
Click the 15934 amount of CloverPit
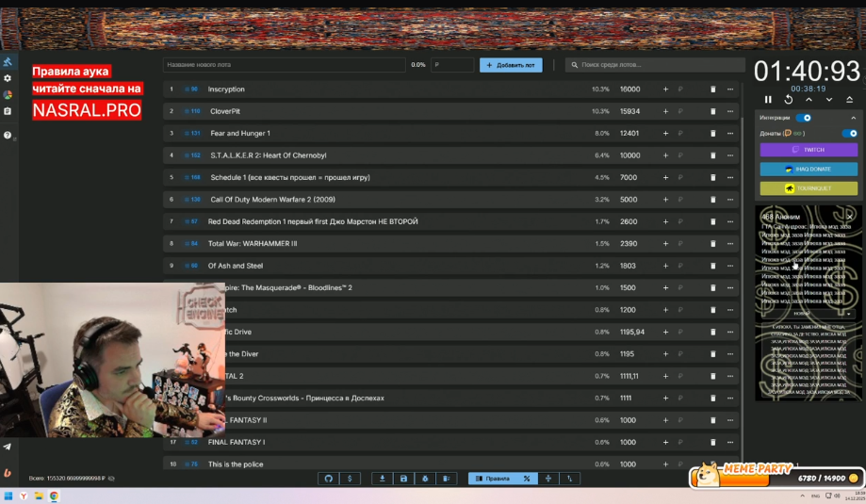pyautogui.click(x=629, y=111)
